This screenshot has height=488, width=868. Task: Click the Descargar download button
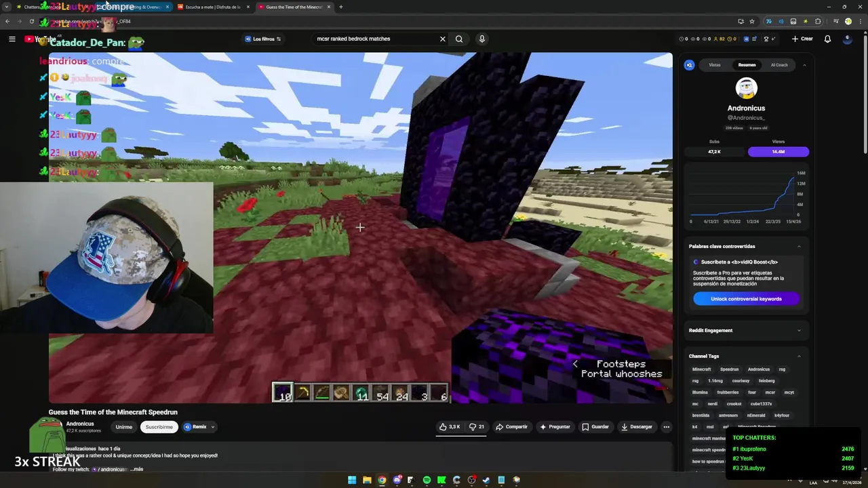pos(637,427)
